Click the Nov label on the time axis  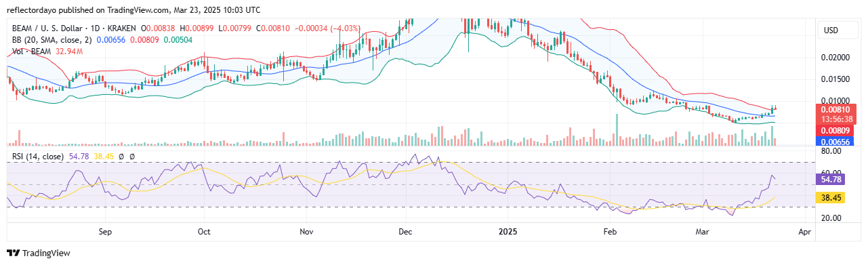306,232
